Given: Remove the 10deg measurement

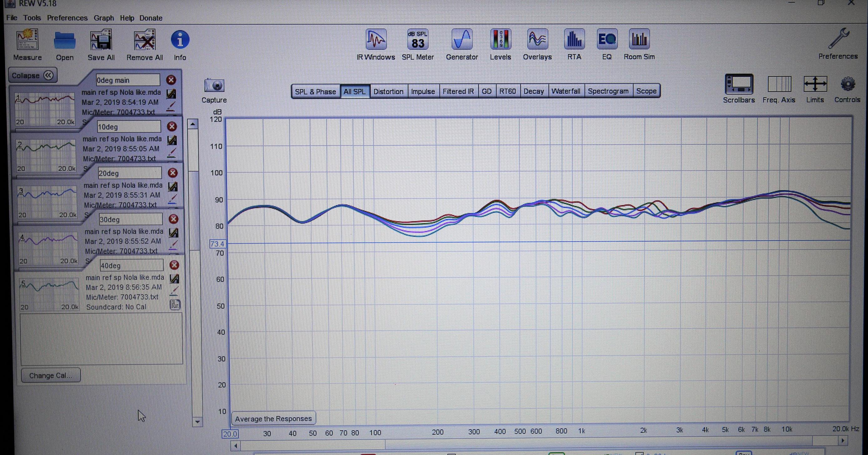Looking at the screenshot, I should click(172, 126).
